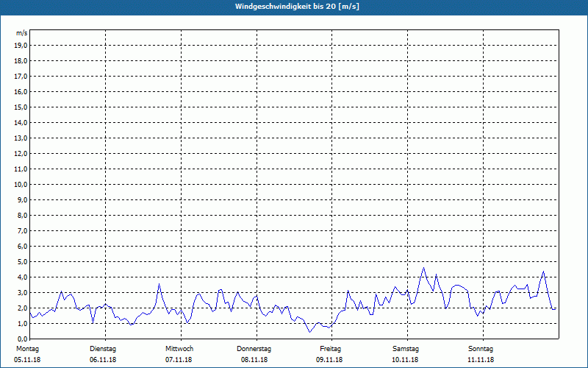The height and width of the screenshot is (368, 588).
Task: Select the date 09.11.18
Action: pos(329,360)
